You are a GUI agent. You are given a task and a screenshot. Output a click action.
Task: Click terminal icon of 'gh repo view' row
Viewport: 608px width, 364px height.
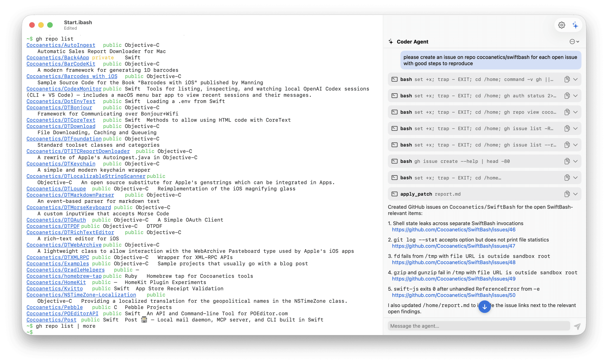(394, 112)
